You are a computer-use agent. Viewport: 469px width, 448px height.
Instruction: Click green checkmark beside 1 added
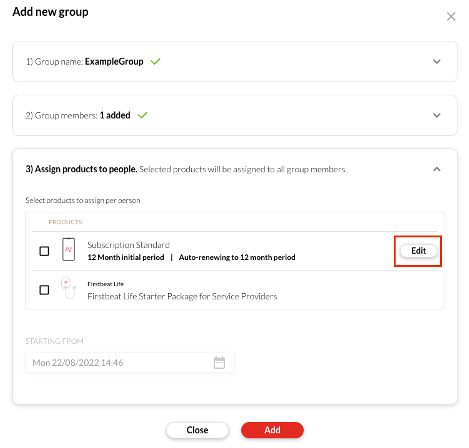142,115
